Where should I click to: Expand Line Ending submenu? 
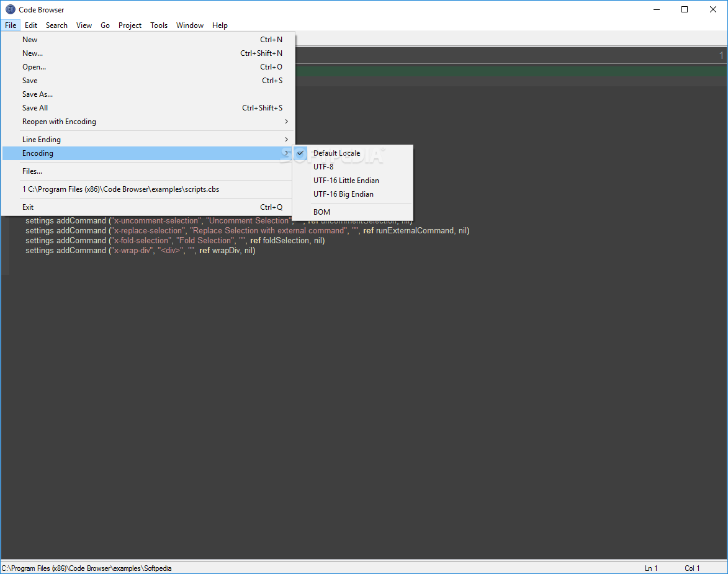tap(148, 140)
